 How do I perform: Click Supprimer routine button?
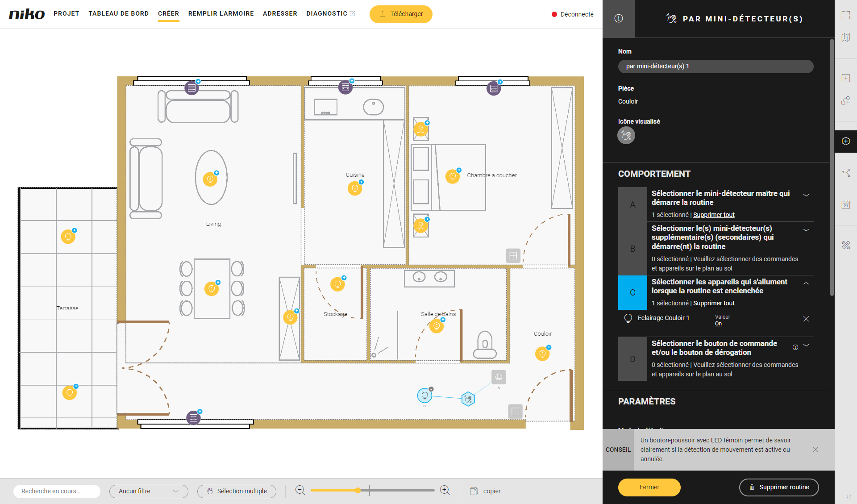pyautogui.click(x=779, y=487)
